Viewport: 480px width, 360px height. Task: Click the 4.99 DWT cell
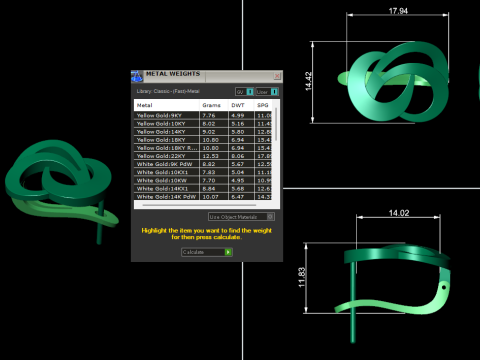pos(241,115)
